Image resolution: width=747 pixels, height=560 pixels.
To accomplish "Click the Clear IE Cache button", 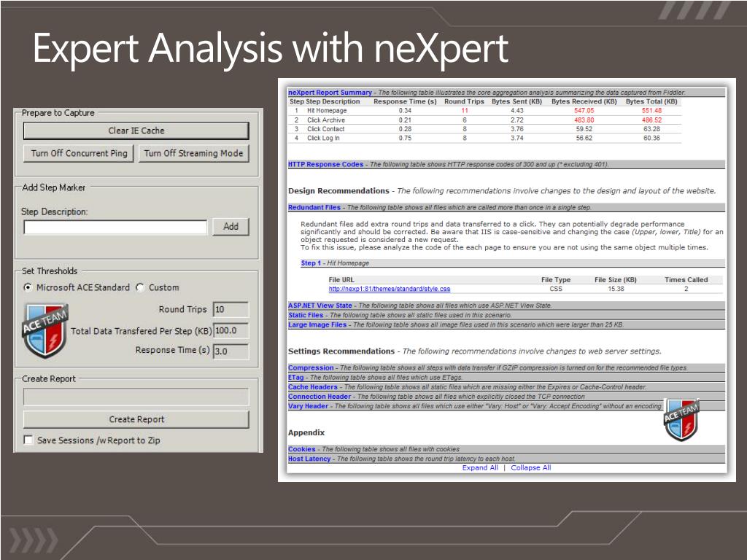I will pyautogui.click(x=136, y=131).
